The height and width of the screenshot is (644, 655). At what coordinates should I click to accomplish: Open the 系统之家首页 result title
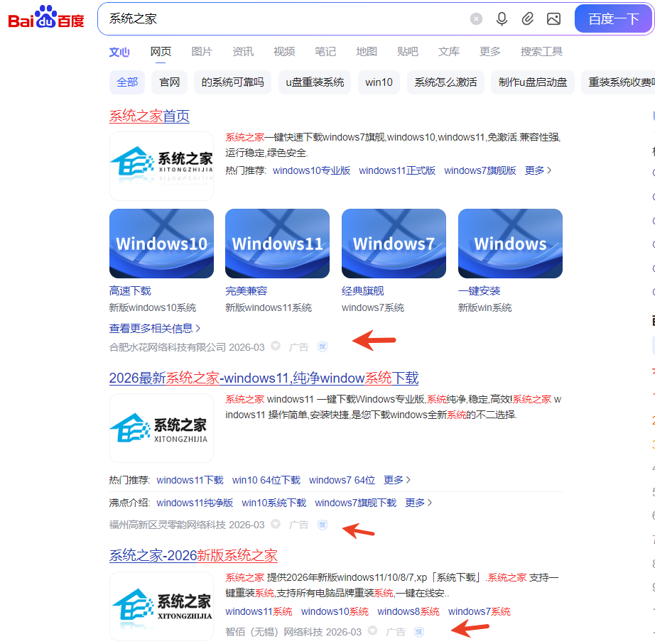149,116
